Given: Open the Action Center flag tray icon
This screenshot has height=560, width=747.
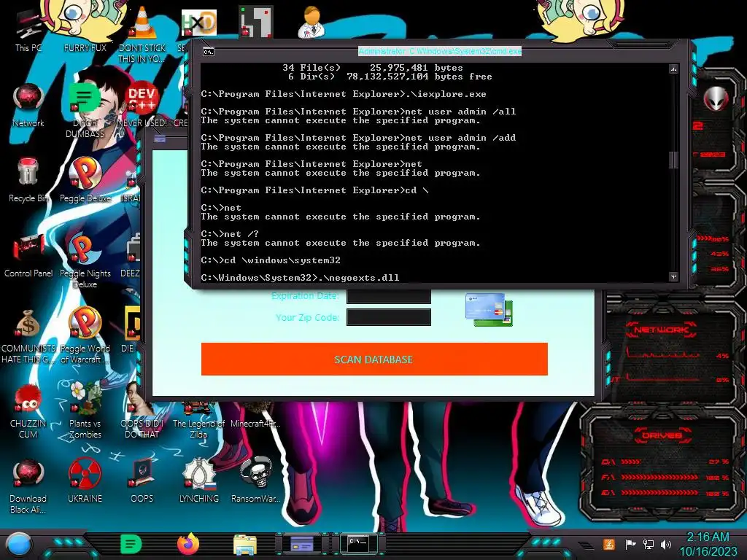Looking at the screenshot, I should pyautogui.click(x=630, y=544).
